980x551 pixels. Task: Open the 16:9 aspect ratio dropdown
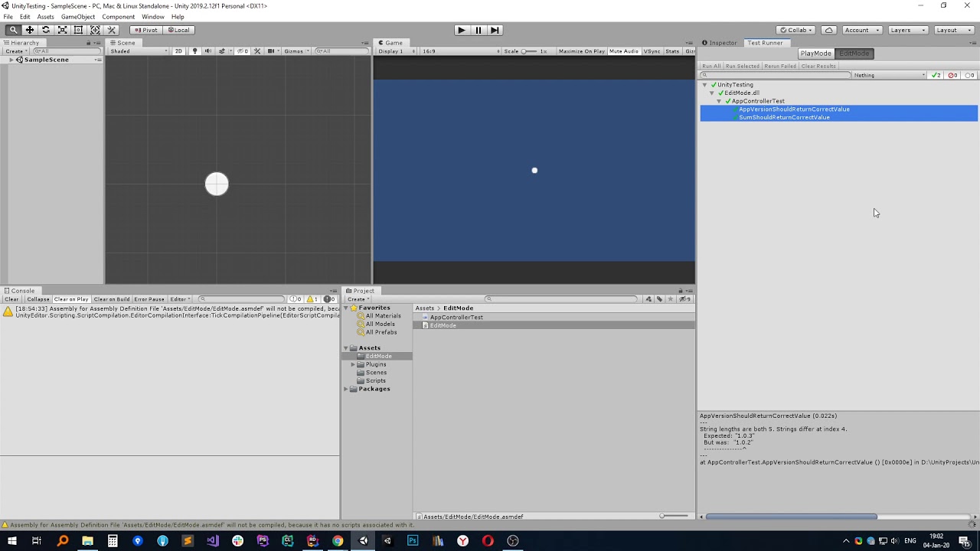(x=459, y=51)
